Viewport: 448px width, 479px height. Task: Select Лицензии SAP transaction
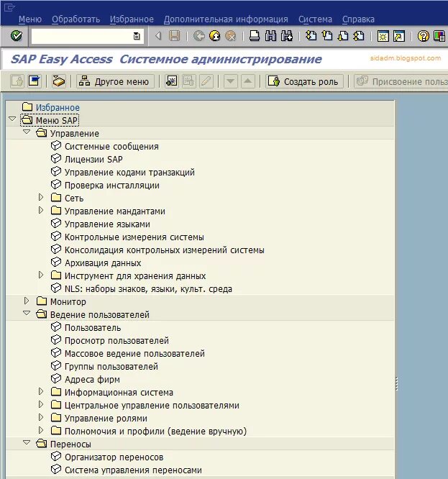(93, 160)
